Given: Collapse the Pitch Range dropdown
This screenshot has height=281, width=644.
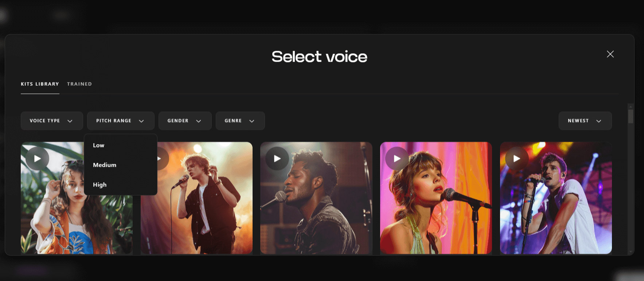Looking at the screenshot, I should [120, 121].
